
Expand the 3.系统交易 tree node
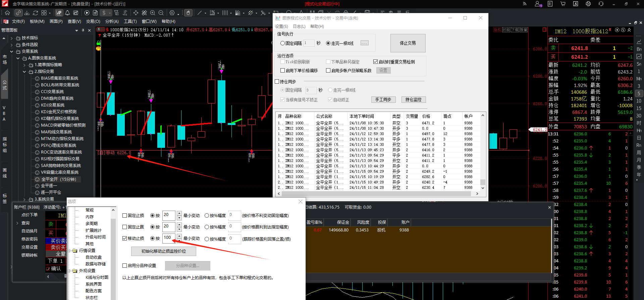tap(24, 199)
